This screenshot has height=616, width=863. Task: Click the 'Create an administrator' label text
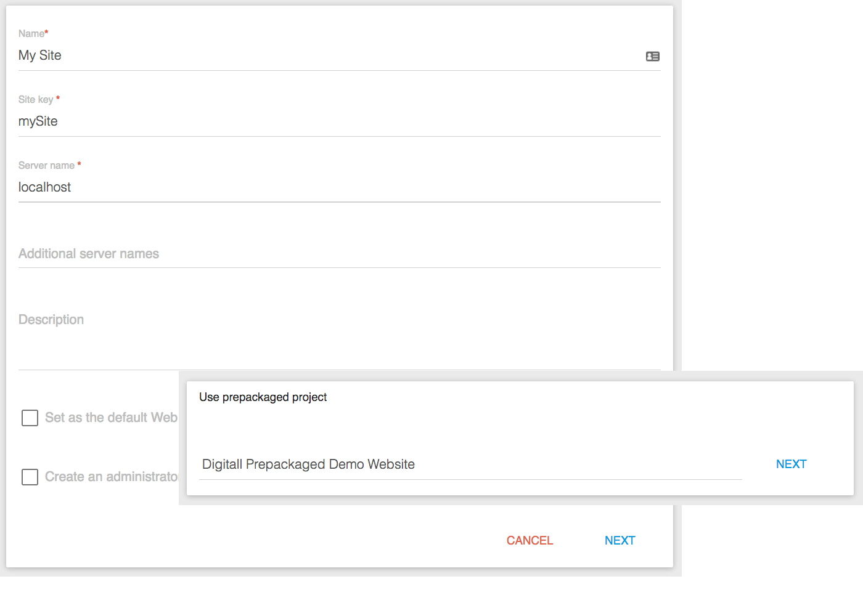coord(111,477)
